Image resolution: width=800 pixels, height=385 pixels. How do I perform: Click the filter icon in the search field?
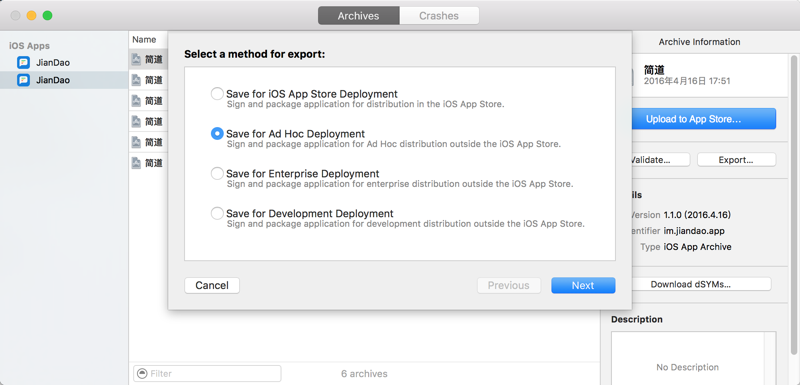coord(142,374)
